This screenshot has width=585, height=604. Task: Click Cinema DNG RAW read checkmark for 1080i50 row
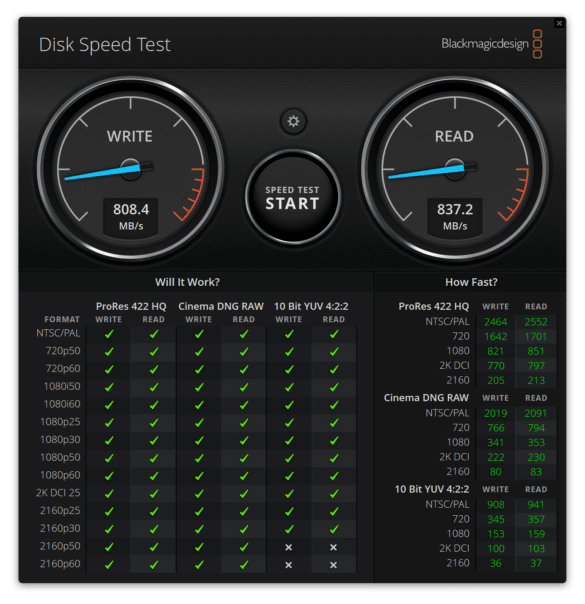244,387
